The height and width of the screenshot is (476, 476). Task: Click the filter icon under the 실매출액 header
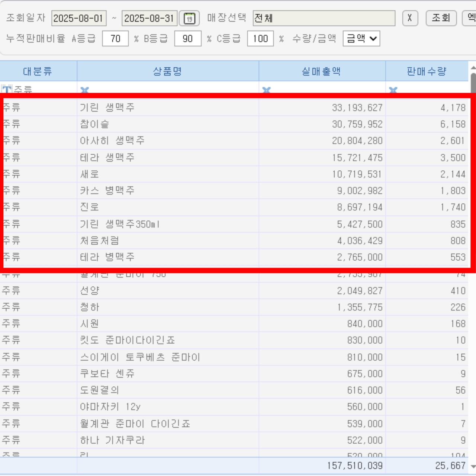click(x=266, y=90)
